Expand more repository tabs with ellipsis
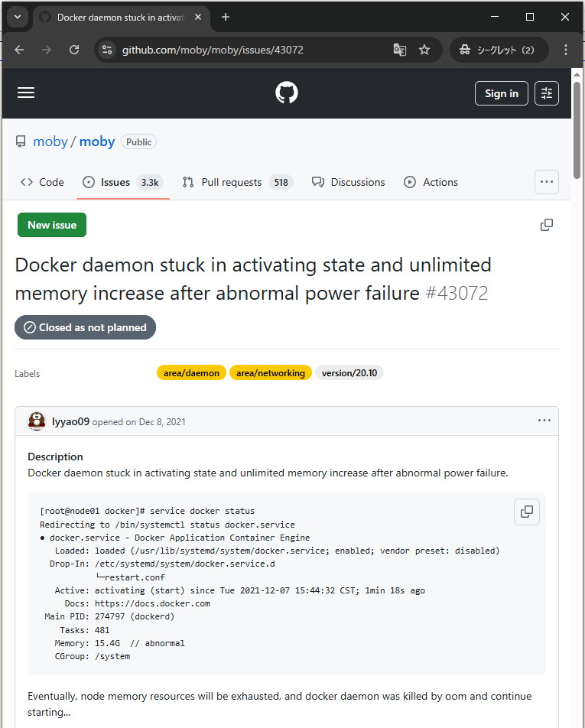This screenshot has width=585, height=728. tap(547, 182)
